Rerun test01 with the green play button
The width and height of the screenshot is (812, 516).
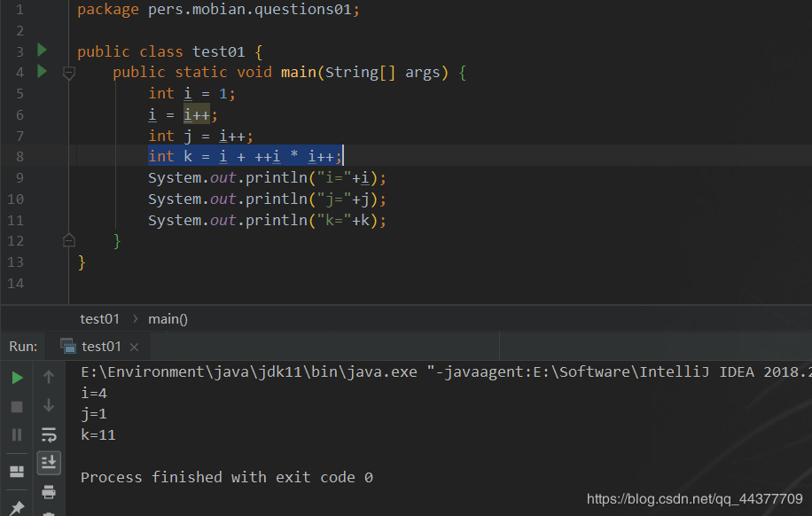[17, 378]
